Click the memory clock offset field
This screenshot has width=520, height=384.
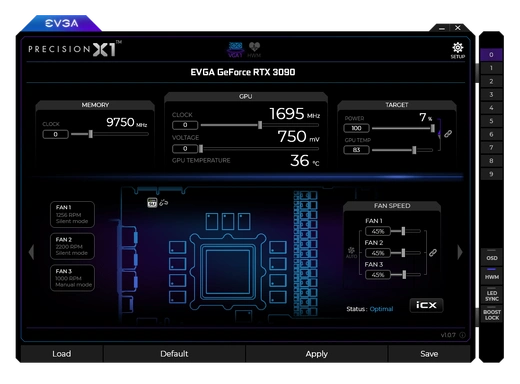[x=56, y=134]
